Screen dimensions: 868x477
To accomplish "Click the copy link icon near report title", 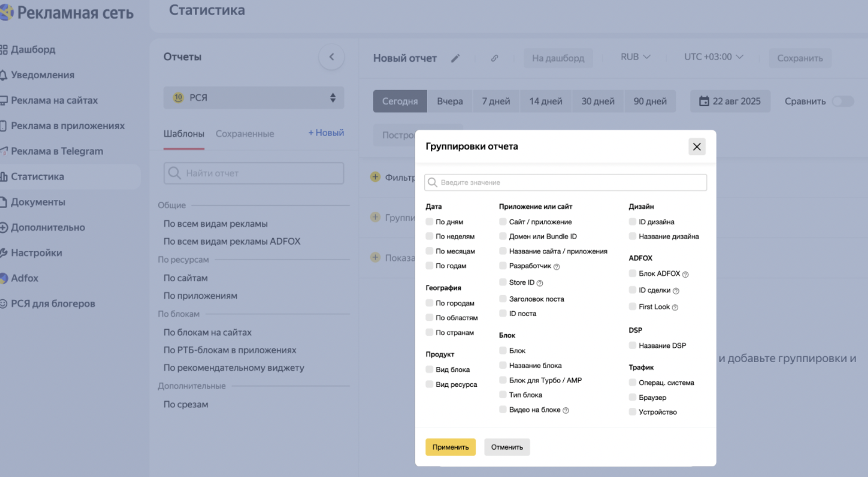I will click(x=494, y=58).
